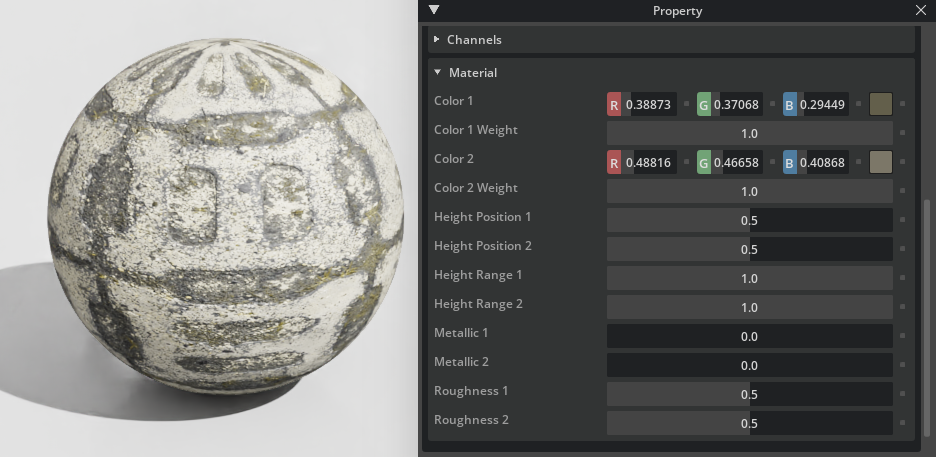Set the Roughness 1 slider
Viewport: 936px width, 457px height.
pos(750,394)
